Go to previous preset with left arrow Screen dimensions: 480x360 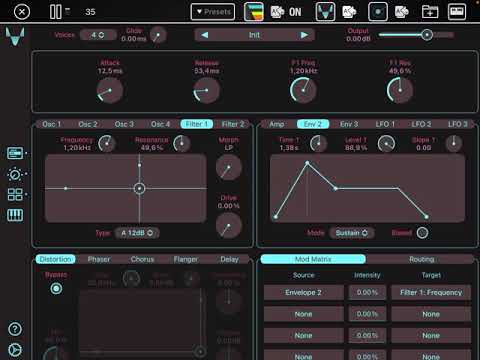(x=205, y=35)
